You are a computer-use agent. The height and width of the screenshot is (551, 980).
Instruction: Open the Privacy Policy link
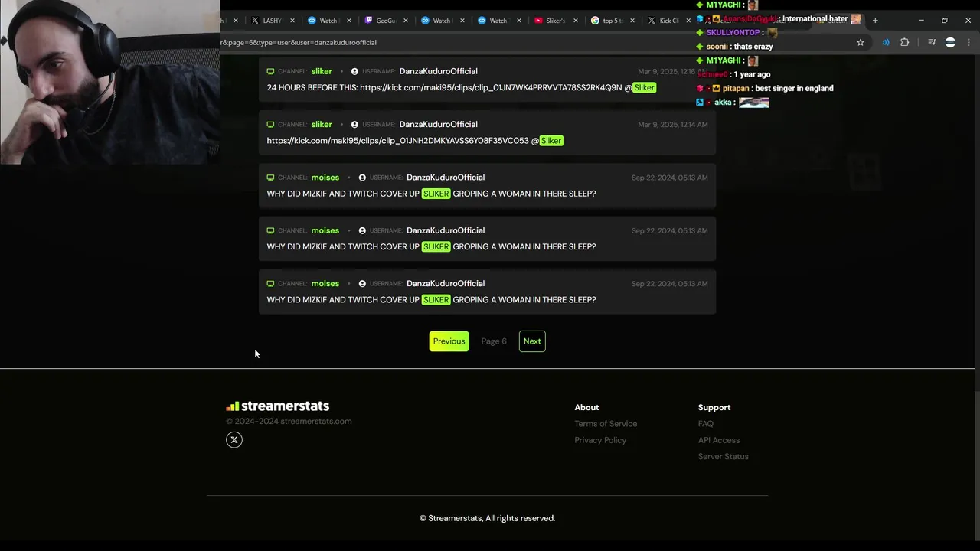coord(600,440)
